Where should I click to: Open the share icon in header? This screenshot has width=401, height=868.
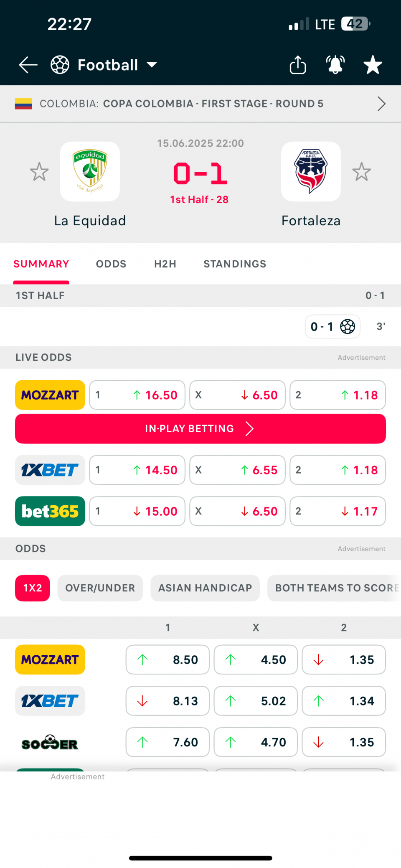[298, 65]
